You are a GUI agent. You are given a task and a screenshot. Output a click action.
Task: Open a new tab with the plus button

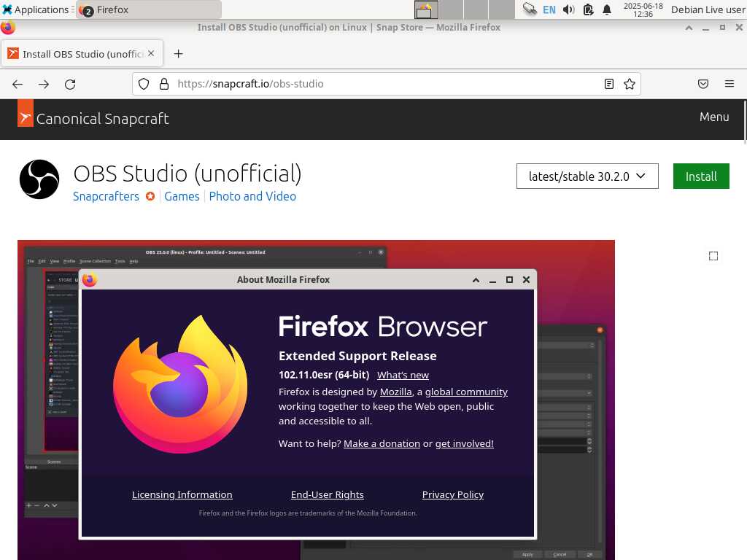(x=178, y=54)
